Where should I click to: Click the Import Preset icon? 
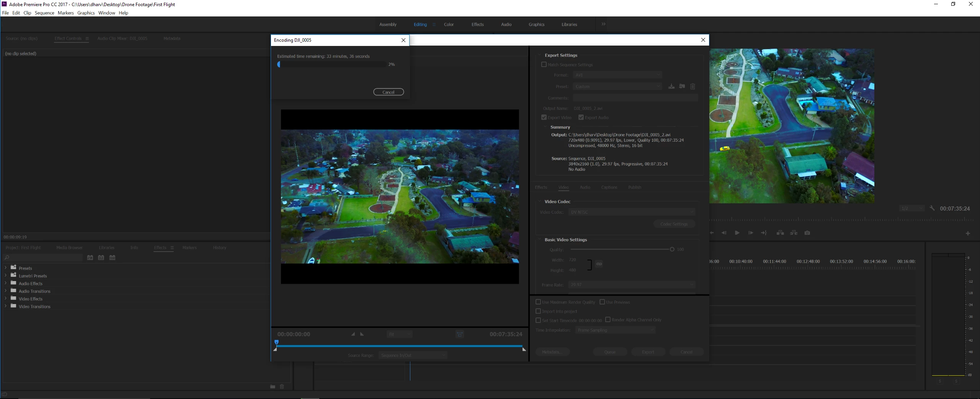[x=682, y=87]
